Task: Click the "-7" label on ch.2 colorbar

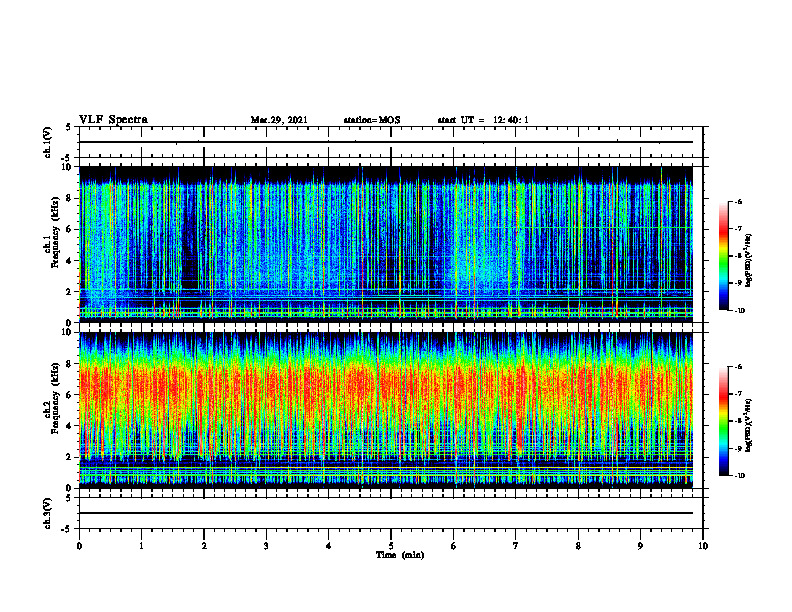Action: tap(739, 394)
